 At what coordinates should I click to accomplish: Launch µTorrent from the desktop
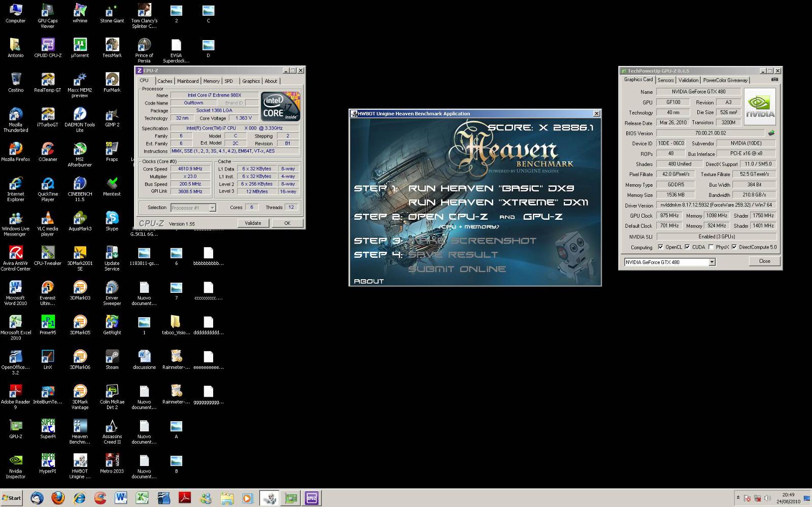point(80,48)
